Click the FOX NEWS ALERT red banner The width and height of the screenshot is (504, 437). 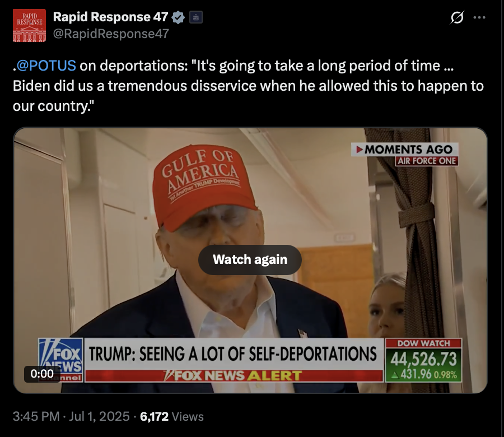[x=234, y=376]
